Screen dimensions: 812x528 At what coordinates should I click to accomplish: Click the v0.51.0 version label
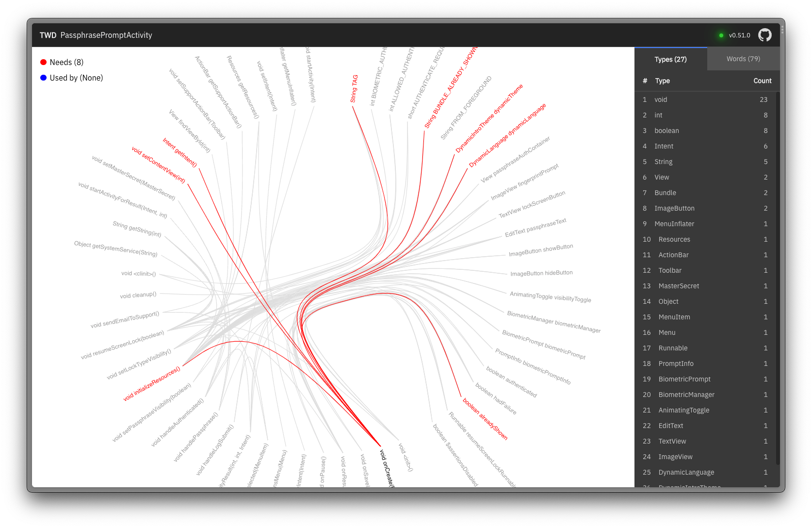(x=739, y=35)
